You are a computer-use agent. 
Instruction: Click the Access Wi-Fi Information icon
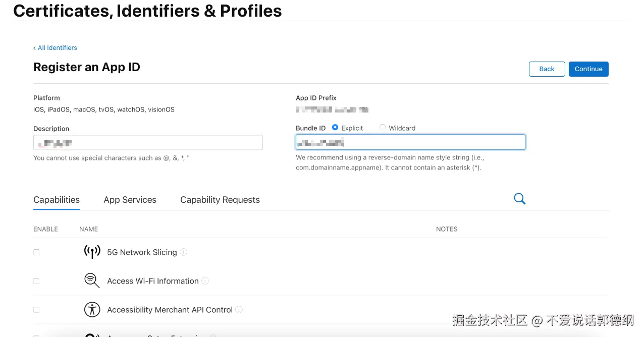pos(92,280)
